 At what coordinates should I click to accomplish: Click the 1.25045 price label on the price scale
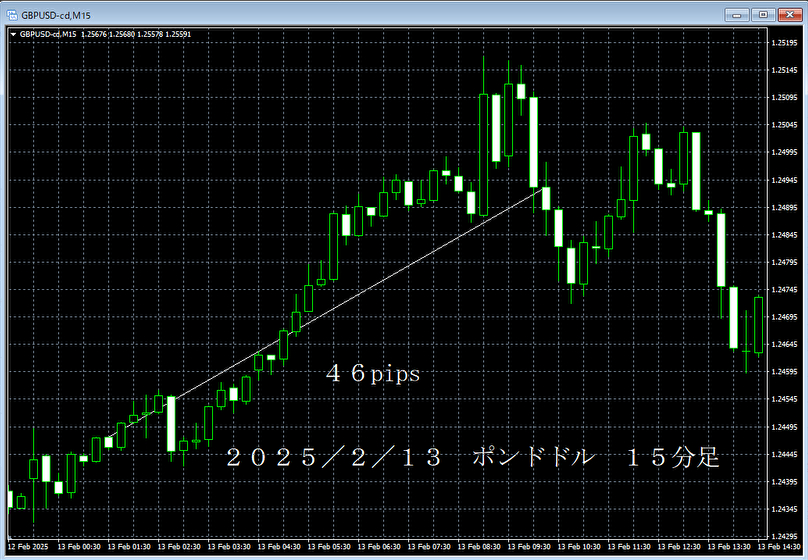coord(784,125)
